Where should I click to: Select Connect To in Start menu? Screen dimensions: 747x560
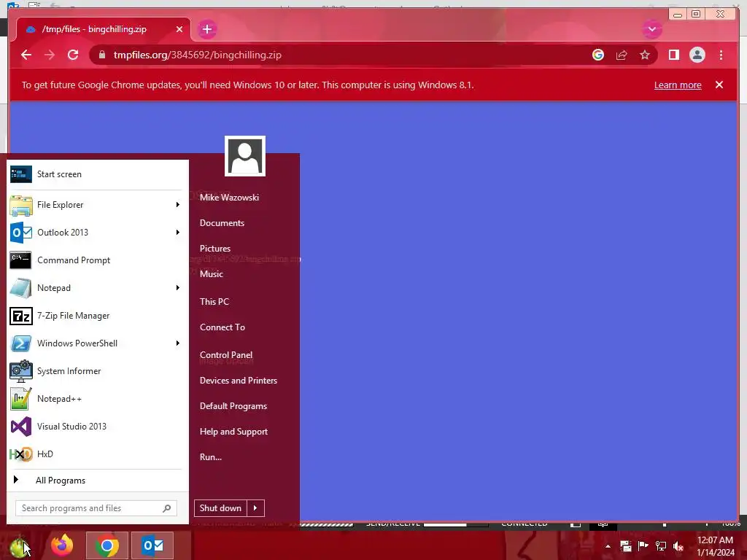222,327
